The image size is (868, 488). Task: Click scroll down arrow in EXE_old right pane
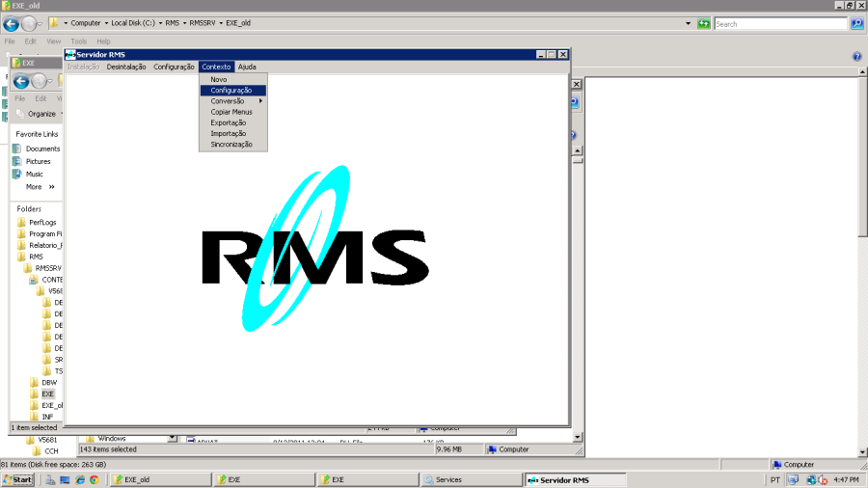coord(863,452)
